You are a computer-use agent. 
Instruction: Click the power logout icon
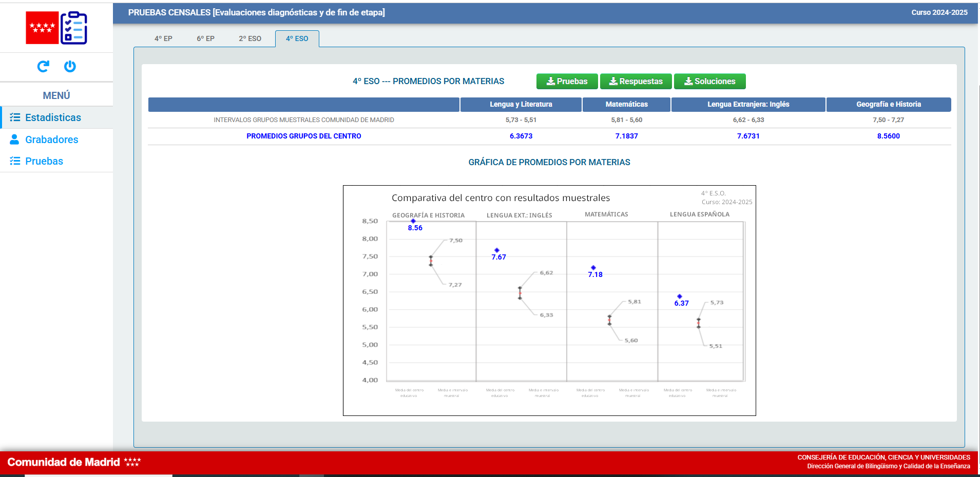coord(70,66)
